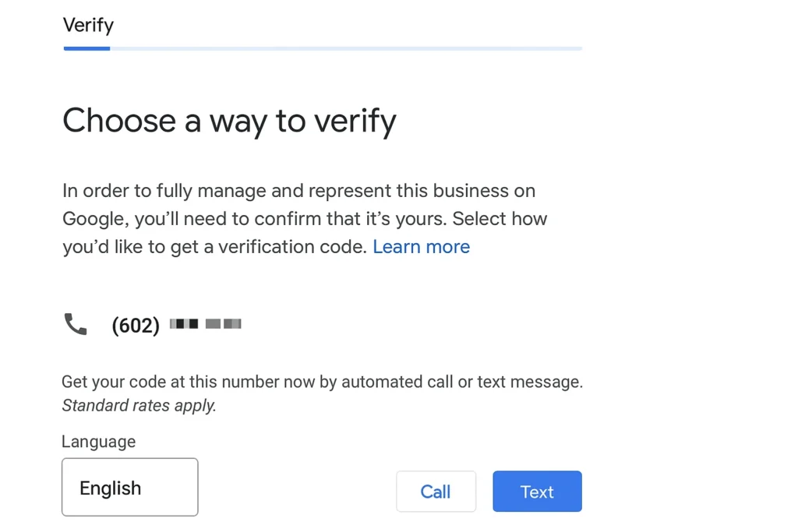Click the masked phone number (602)
The width and height of the screenshot is (798, 532).
click(x=136, y=325)
